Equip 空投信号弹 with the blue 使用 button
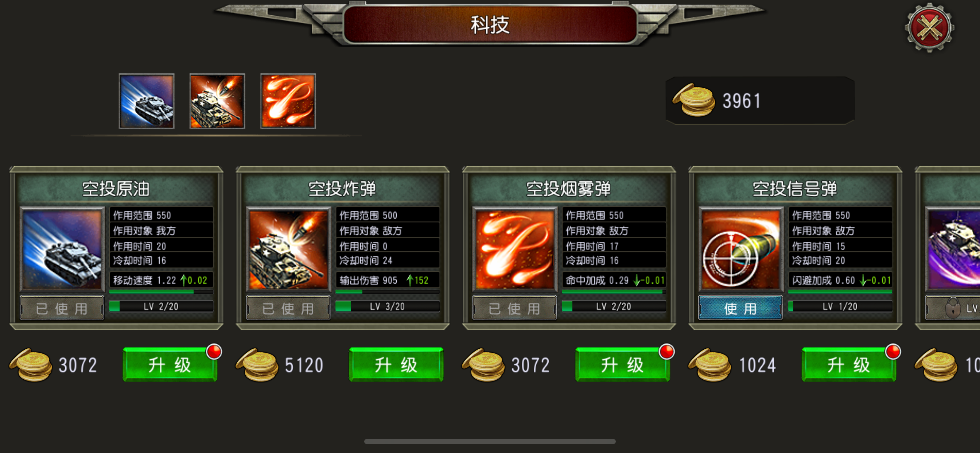The width and height of the screenshot is (980, 453). [740, 308]
